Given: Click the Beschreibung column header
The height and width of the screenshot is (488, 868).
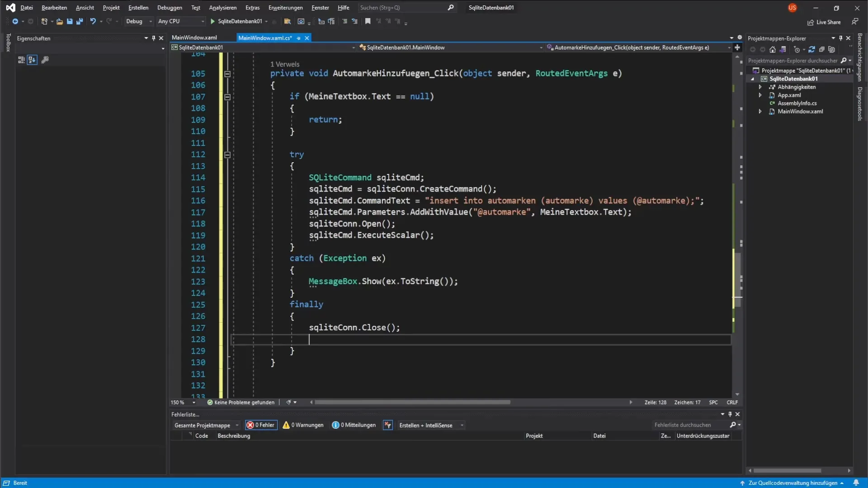Looking at the screenshot, I should pyautogui.click(x=234, y=436).
